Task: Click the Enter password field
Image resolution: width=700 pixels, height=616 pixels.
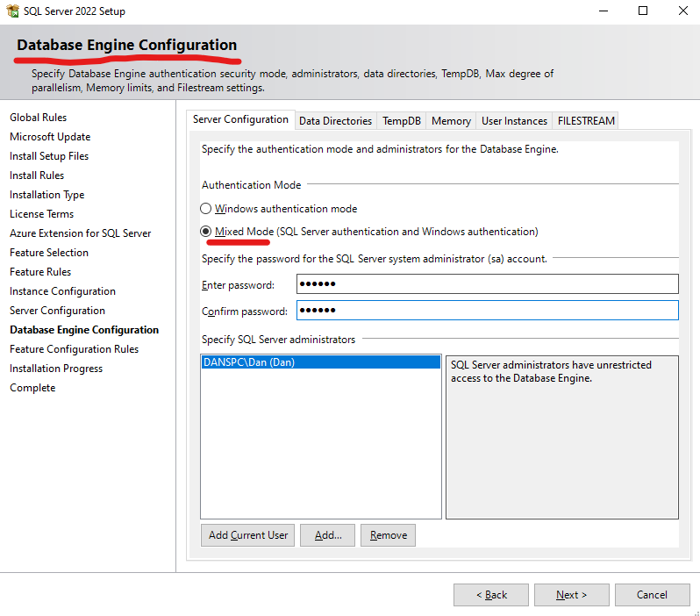Action: click(x=487, y=284)
